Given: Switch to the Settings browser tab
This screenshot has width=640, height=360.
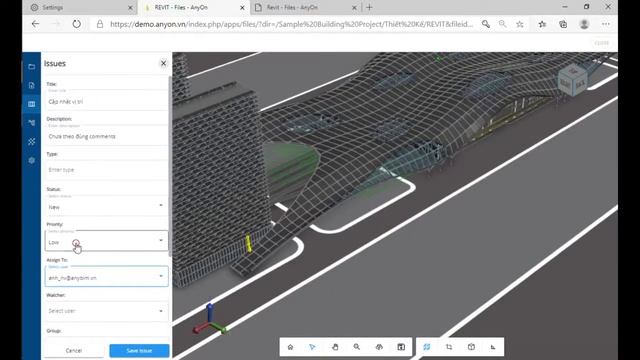Looking at the screenshot, I should click(x=82, y=7).
